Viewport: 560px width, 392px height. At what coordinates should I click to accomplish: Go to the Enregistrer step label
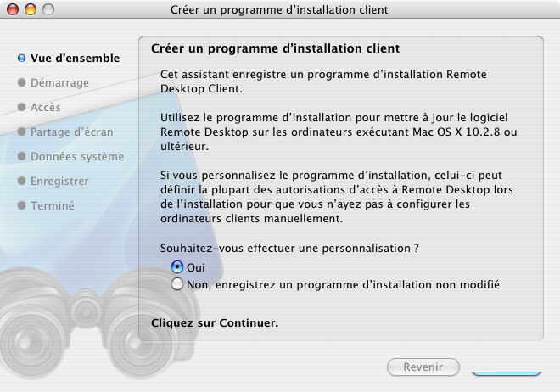(x=59, y=181)
